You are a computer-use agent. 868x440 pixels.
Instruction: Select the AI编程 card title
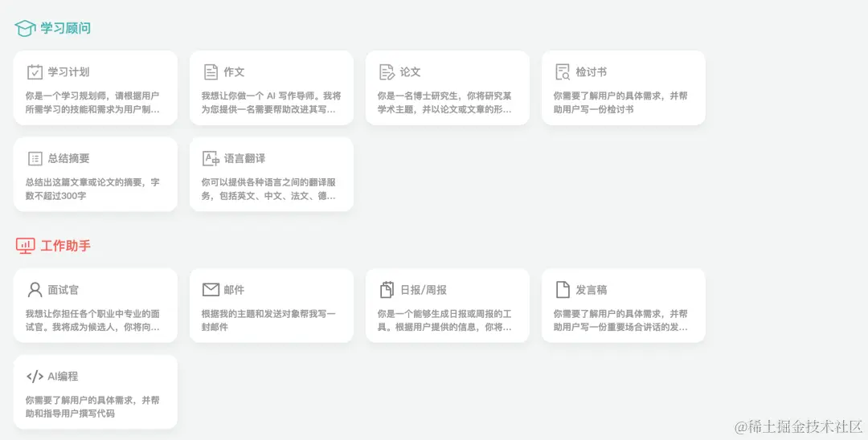click(63, 377)
